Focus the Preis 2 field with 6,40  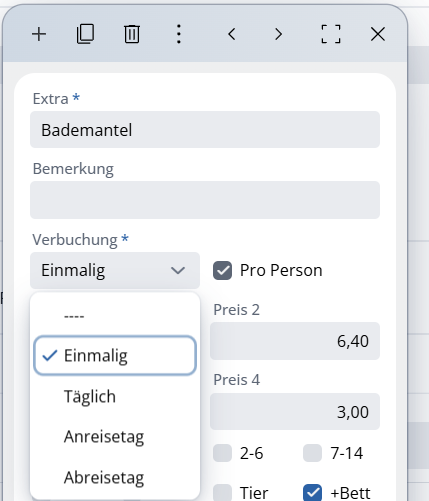point(295,341)
